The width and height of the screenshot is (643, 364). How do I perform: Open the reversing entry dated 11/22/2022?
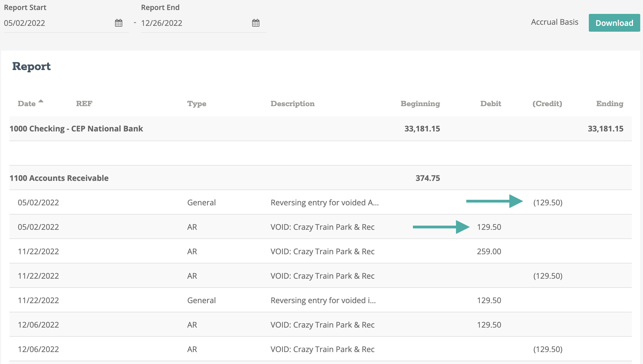coord(323,300)
